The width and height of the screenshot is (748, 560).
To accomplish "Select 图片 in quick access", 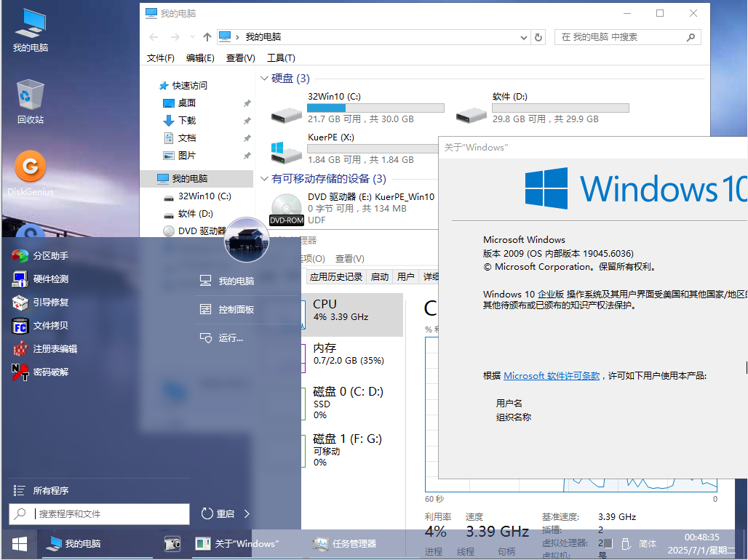I will point(180,156).
